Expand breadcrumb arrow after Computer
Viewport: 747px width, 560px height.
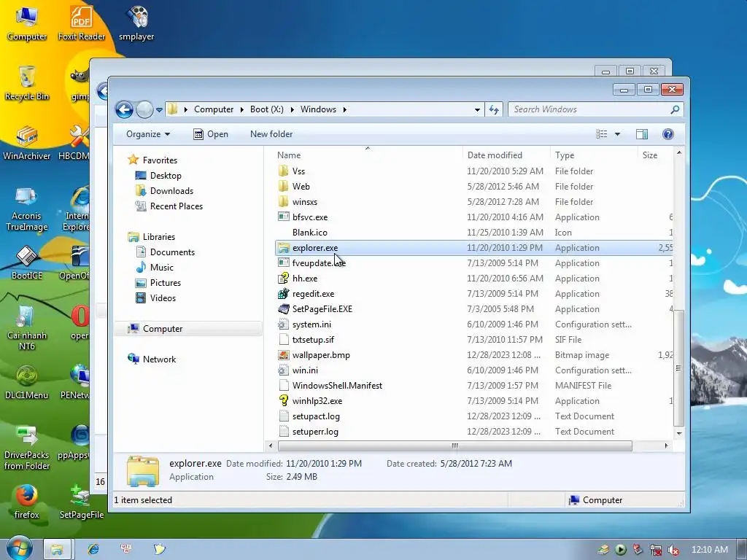point(241,109)
